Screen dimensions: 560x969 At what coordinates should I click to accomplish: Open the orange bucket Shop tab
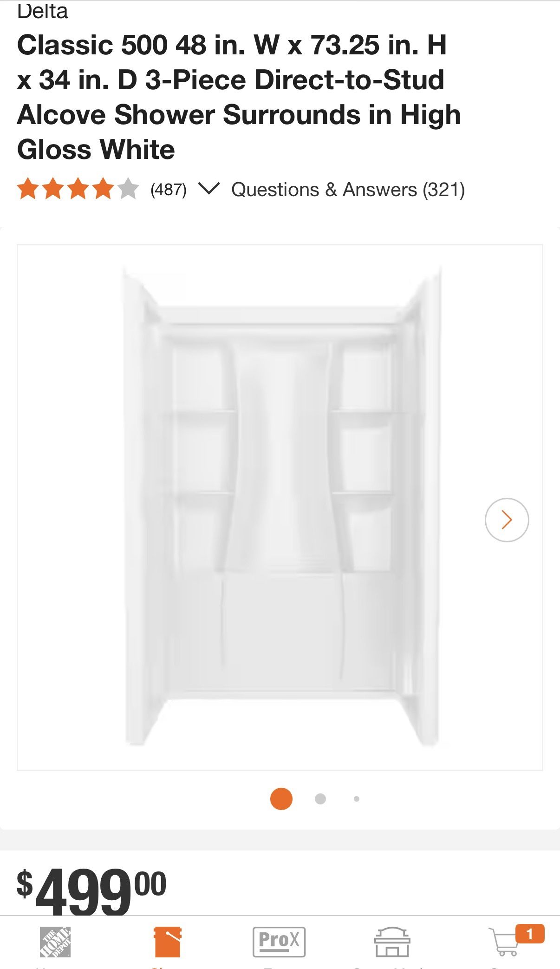(x=168, y=942)
